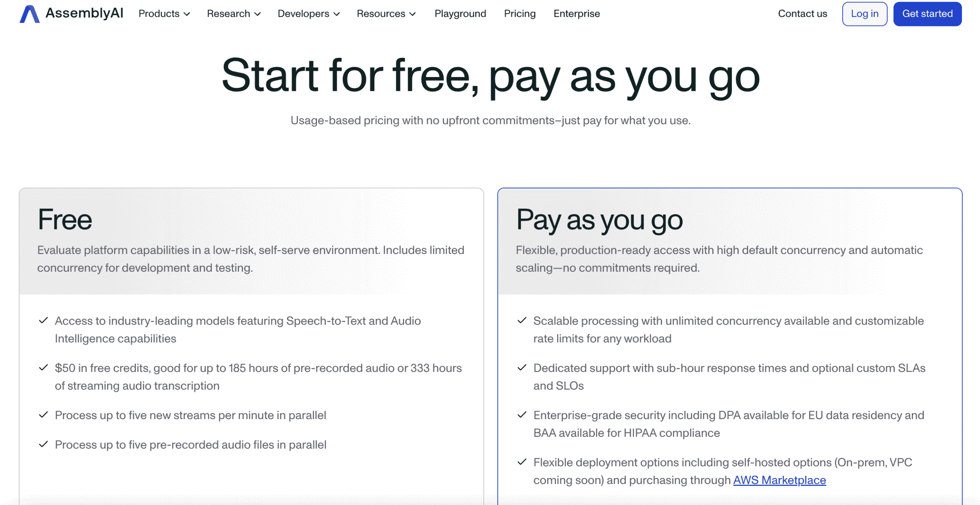
Task: Click the Contact us link
Action: tap(802, 14)
